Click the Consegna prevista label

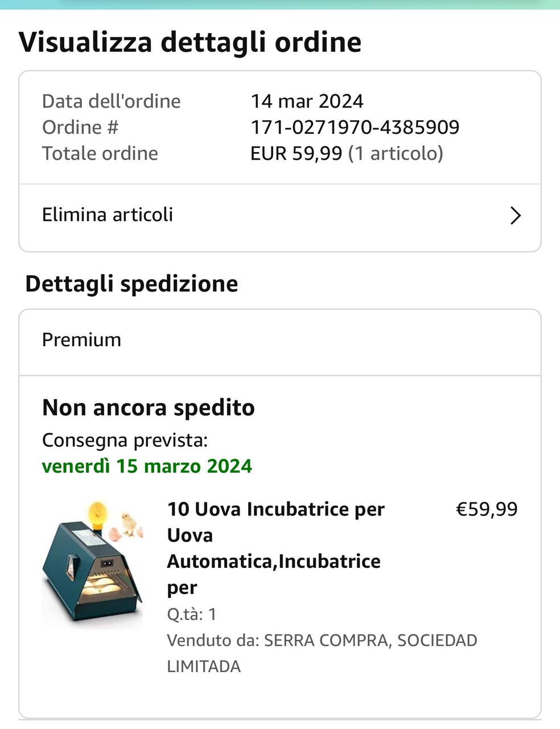click(x=125, y=440)
